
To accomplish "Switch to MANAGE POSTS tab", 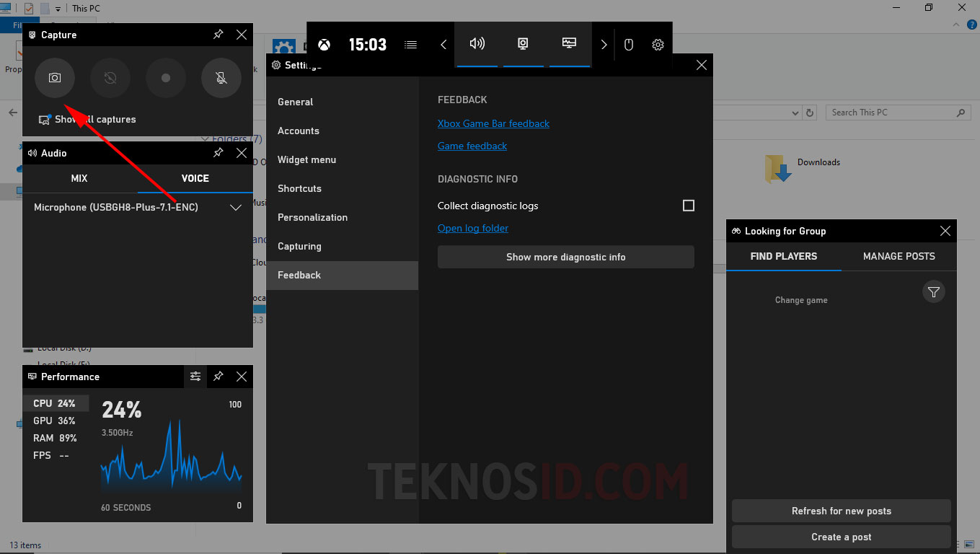I will coord(899,256).
